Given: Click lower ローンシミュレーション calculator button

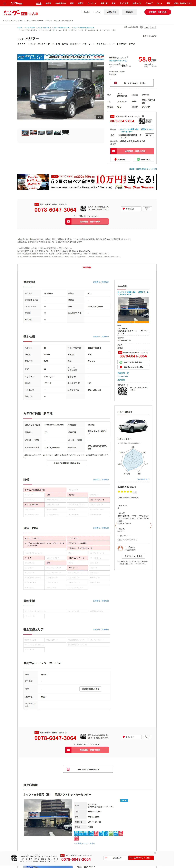Looking at the screenshot, I should [x=88, y=769].
